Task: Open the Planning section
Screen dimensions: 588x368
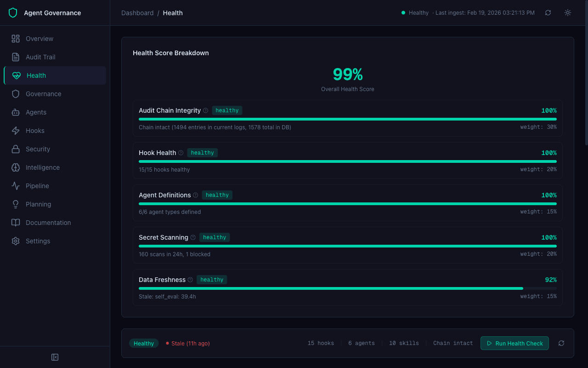Action: (x=38, y=204)
